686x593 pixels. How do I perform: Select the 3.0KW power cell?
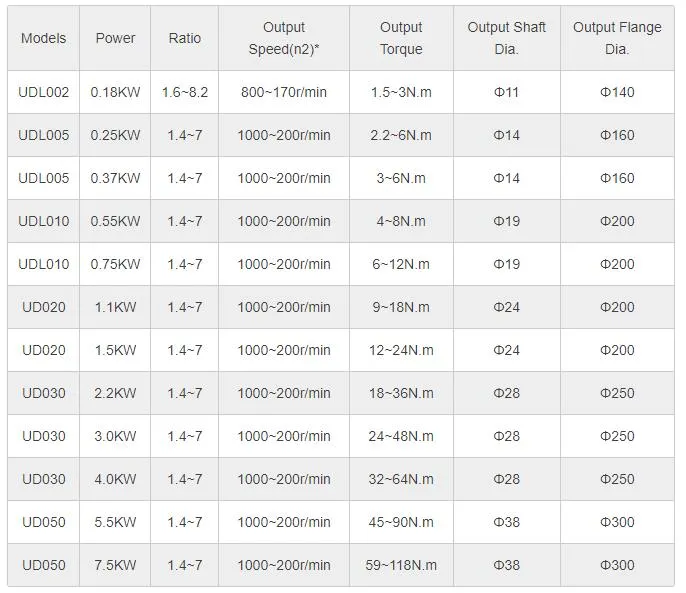coord(115,436)
